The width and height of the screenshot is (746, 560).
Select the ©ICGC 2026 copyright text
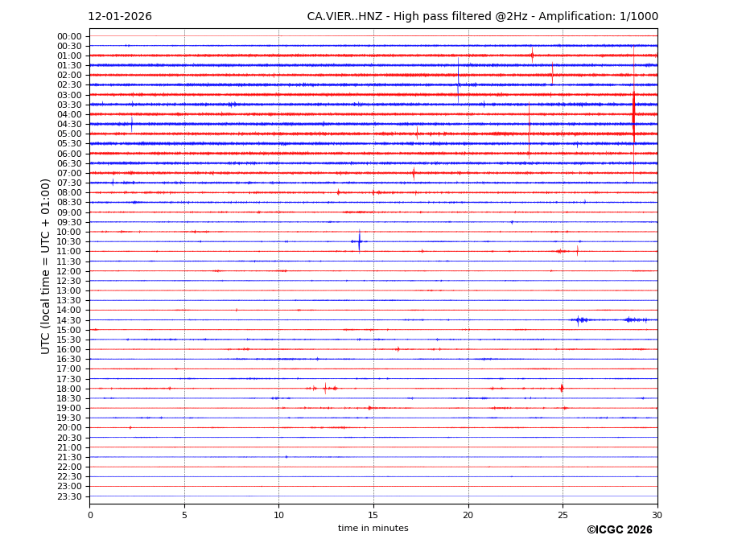619,530
